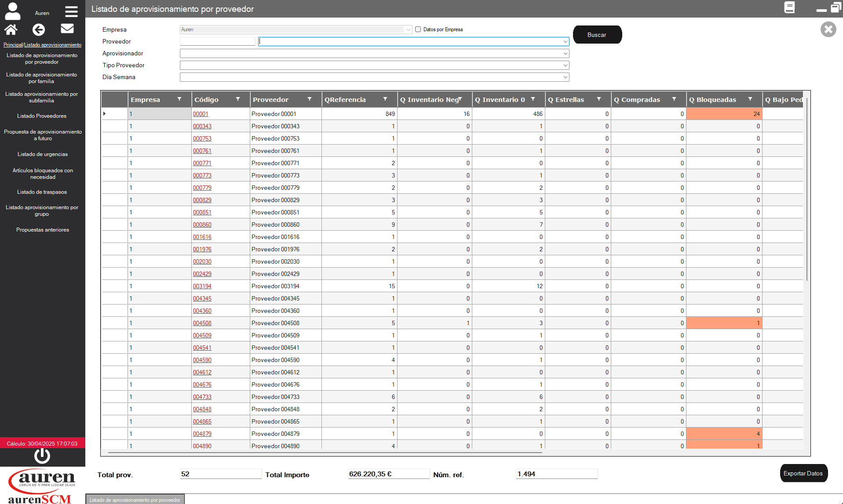This screenshot has width=843, height=504.
Task: Open Listado de urgencias menu item
Action: pos(43,154)
